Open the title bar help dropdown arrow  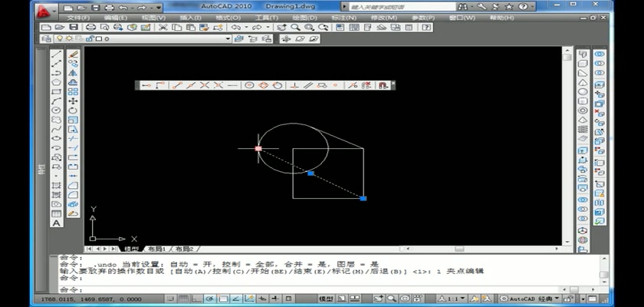tap(532, 7)
